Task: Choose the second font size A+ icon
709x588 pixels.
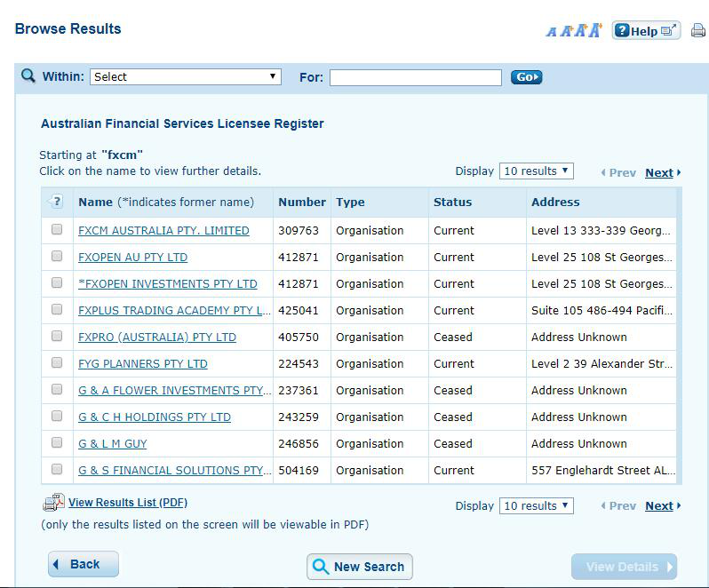Action: (x=567, y=31)
